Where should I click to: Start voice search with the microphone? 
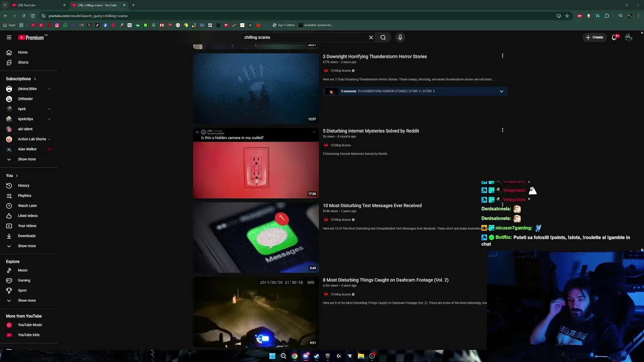coord(400,37)
